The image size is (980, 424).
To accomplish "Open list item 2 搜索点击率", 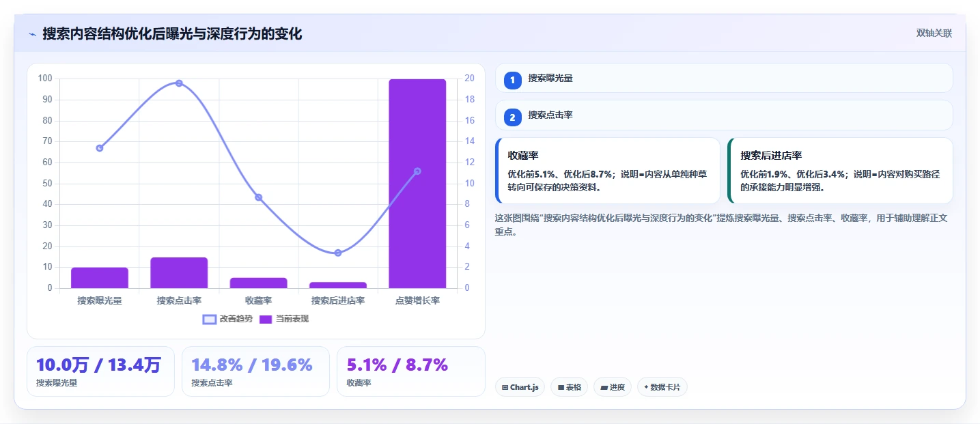I will [x=724, y=115].
